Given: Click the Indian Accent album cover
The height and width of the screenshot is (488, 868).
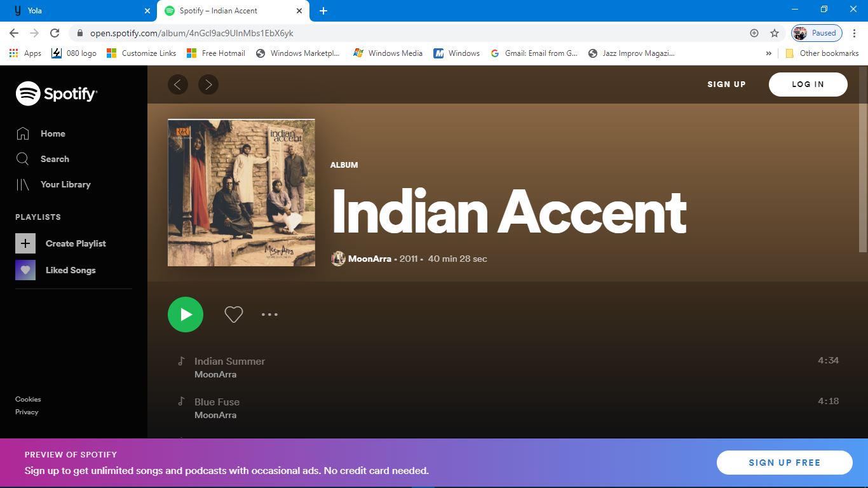Looking at the screenshot, I should click(241, 193).
